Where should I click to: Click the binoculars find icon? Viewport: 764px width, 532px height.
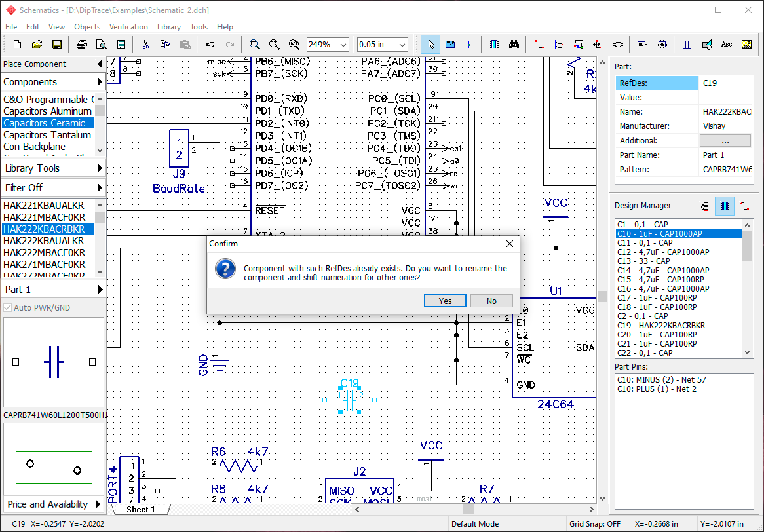tap(514, 45)
